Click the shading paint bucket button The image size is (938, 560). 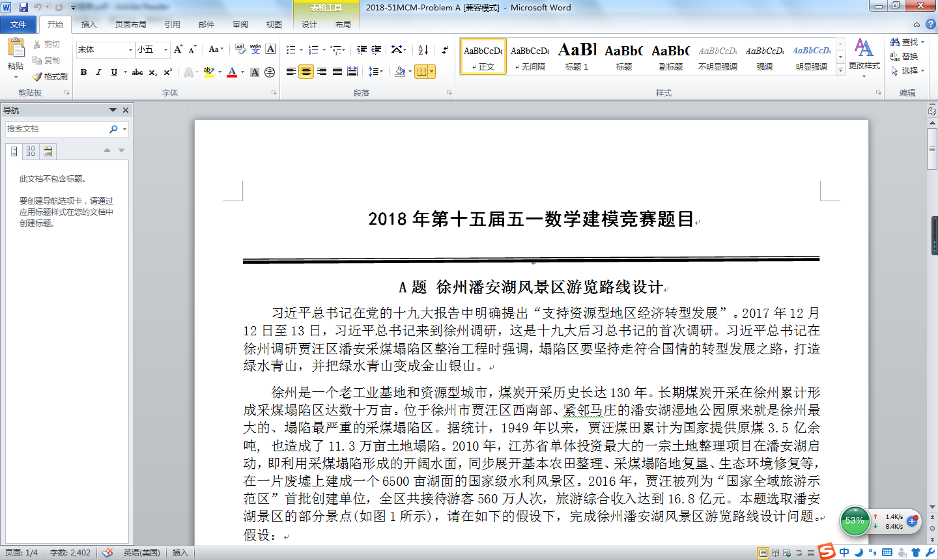click(x=400, y=72)
